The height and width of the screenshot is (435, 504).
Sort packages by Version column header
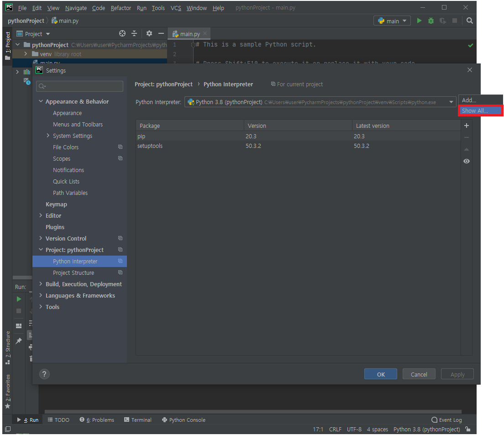[298, 126]
